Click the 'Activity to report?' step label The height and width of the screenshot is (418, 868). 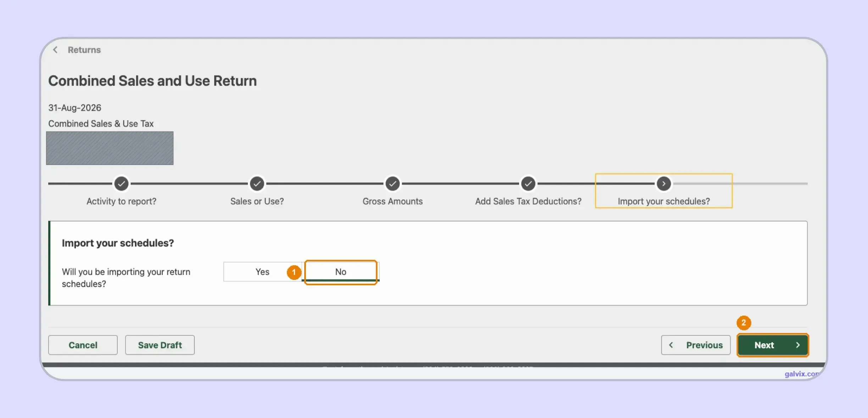tap(121, 201)
